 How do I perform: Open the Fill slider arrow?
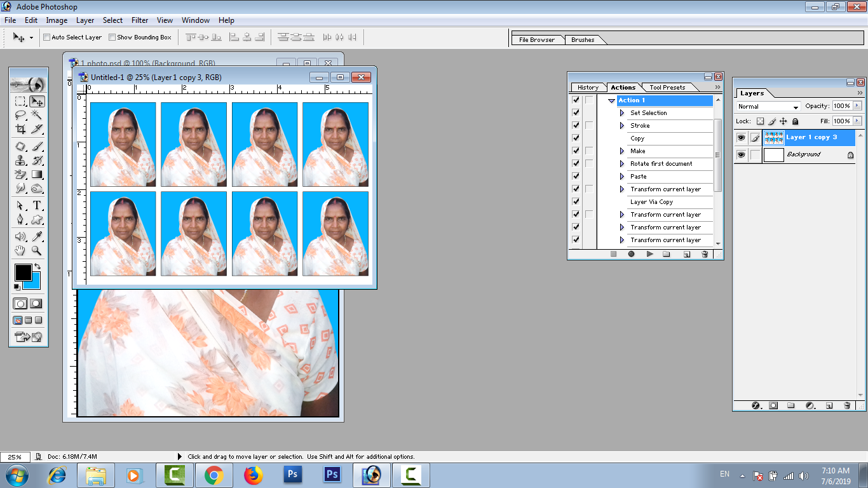point(858,121)
